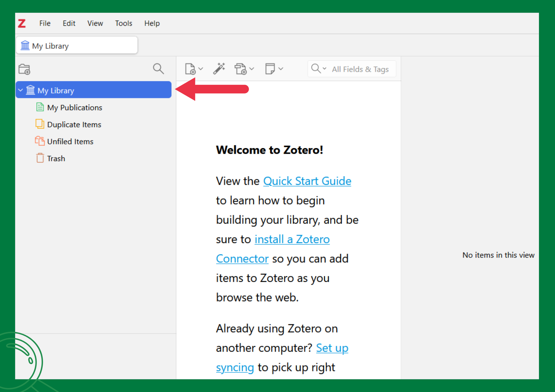Click the New Collection folder icon

(24, 69)
